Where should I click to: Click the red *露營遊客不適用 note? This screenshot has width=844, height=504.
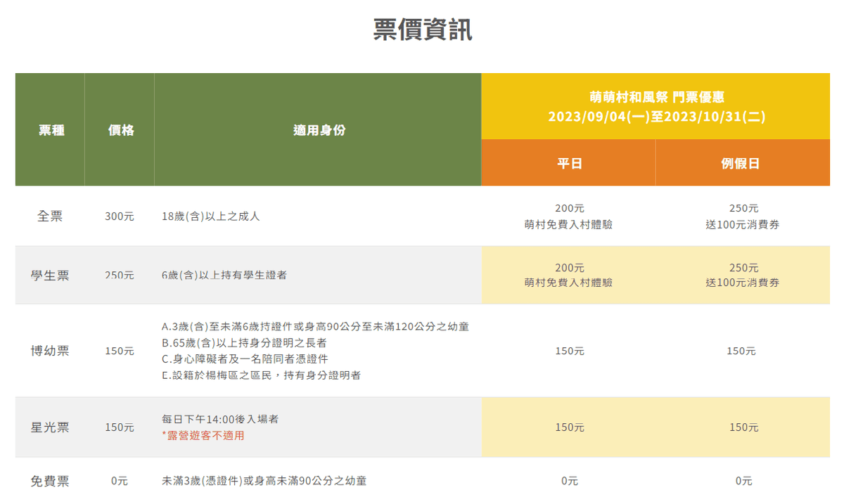tap(203, 436)
